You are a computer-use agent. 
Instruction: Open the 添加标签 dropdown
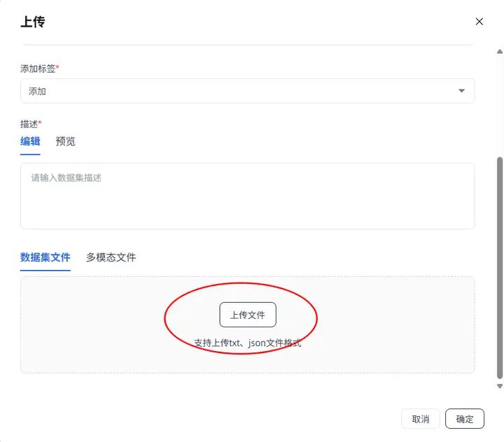click(247, 91)
